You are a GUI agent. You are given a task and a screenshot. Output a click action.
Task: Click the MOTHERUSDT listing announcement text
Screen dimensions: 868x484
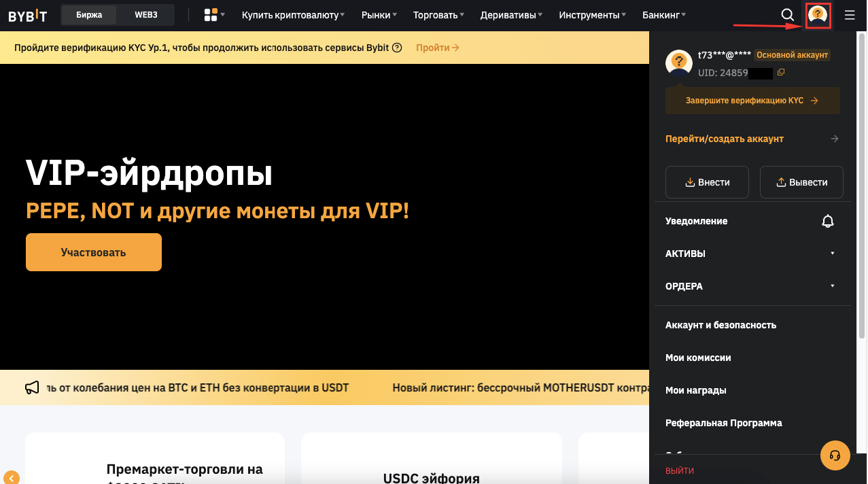[x=520, y=387]
